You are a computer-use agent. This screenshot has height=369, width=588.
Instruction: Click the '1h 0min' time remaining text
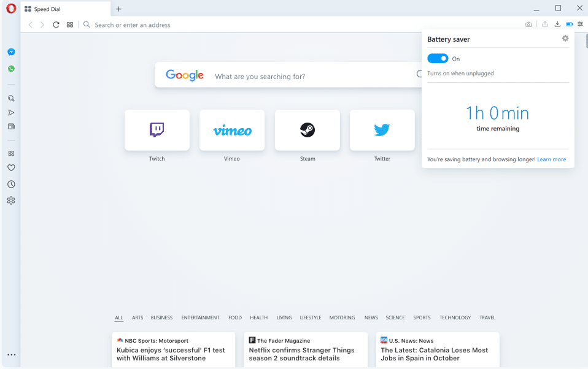coord(497,113)
